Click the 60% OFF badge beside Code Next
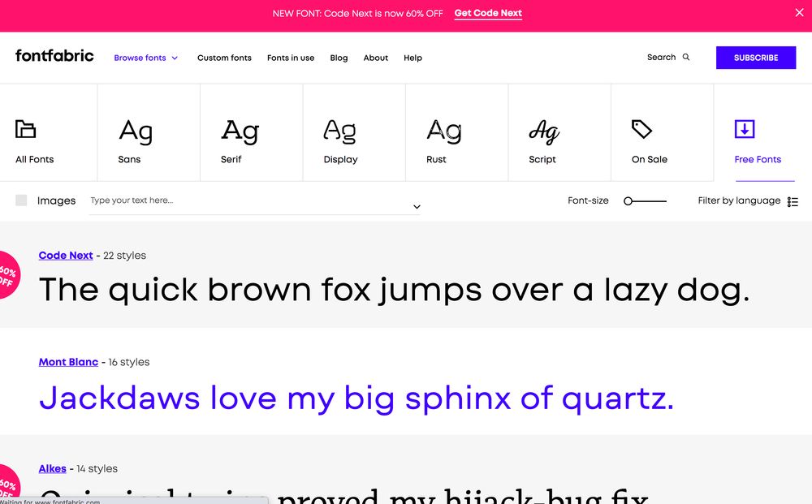 point(8,275)
